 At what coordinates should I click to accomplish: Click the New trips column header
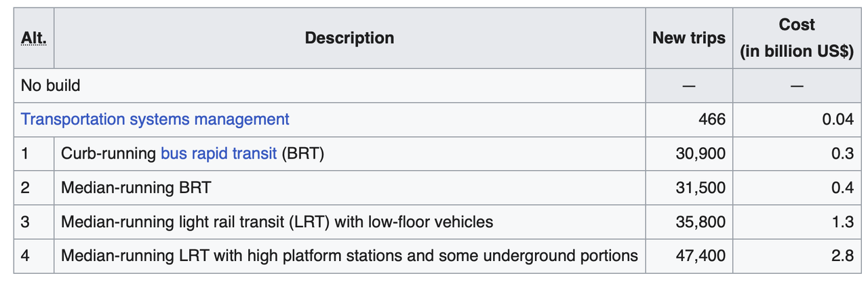688,38
